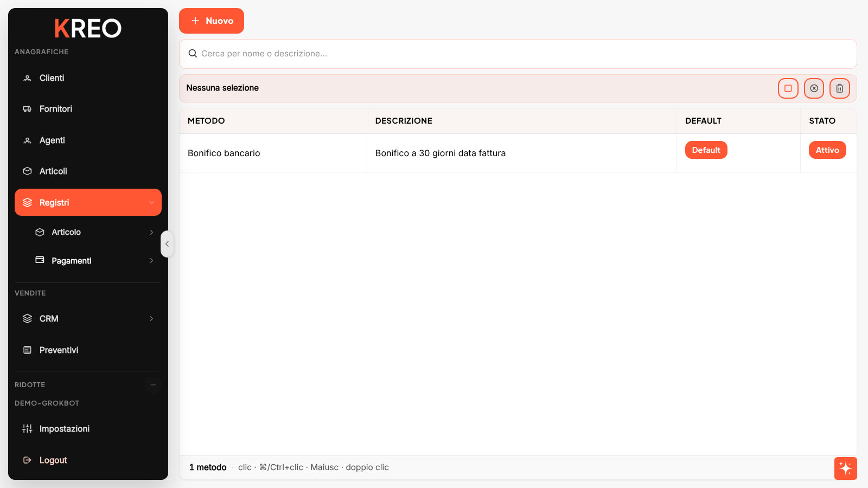Open the Clienti section
This screenshot has height=488, width=868.
coord(88,78)
